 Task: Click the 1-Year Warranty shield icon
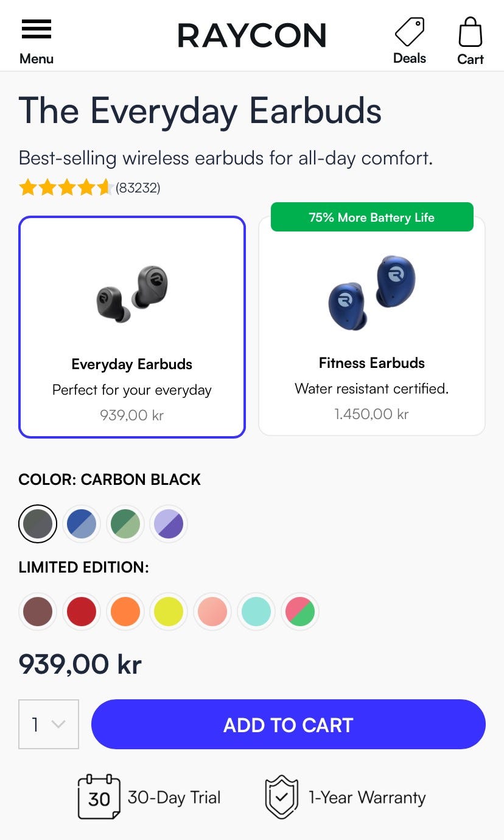[282, 797]
